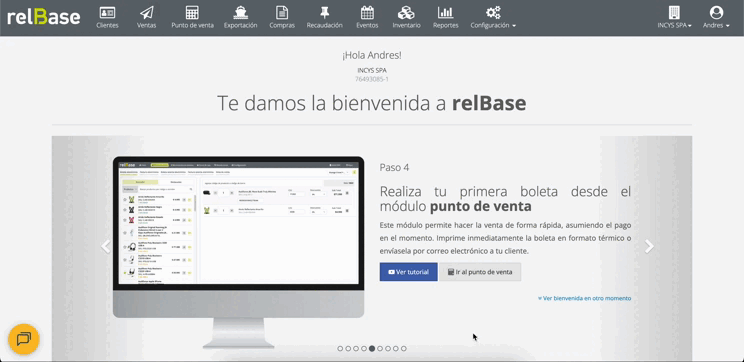
Task: Click the ¡Hola Andres! greeting
Action: [x=372, y=55]
